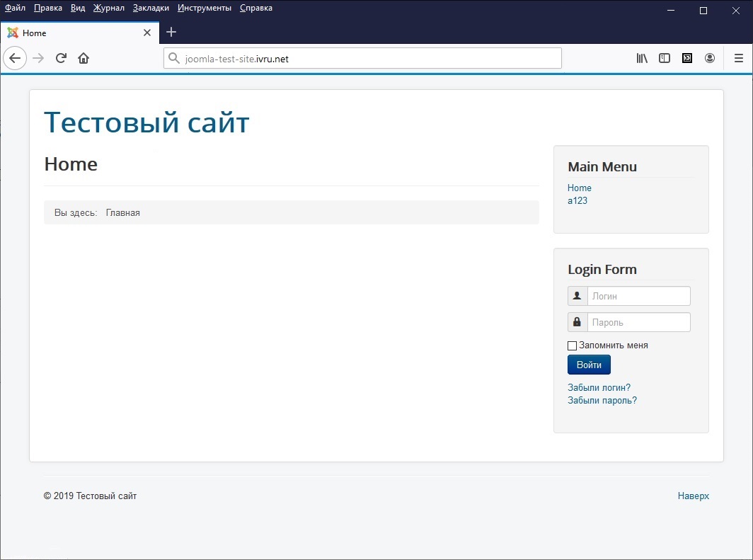The height and width of the screenshot is (560, 753).
Task: Open Home link in Main Menu
Action: pyautogui.click(x=579, y=188)
